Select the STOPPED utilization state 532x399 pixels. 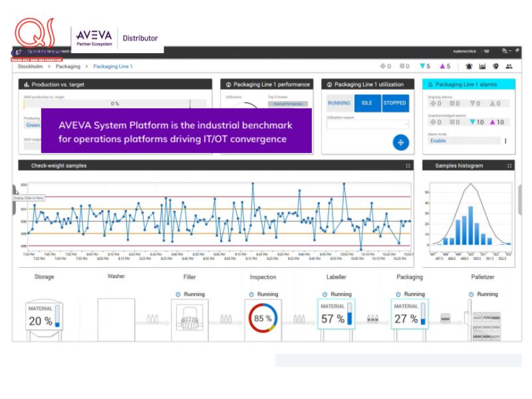395,103
